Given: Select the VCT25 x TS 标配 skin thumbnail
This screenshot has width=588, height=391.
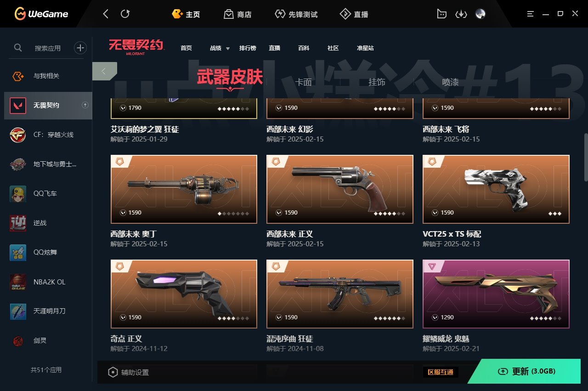Looking at the screenshot, I should [x=496, y=189].
